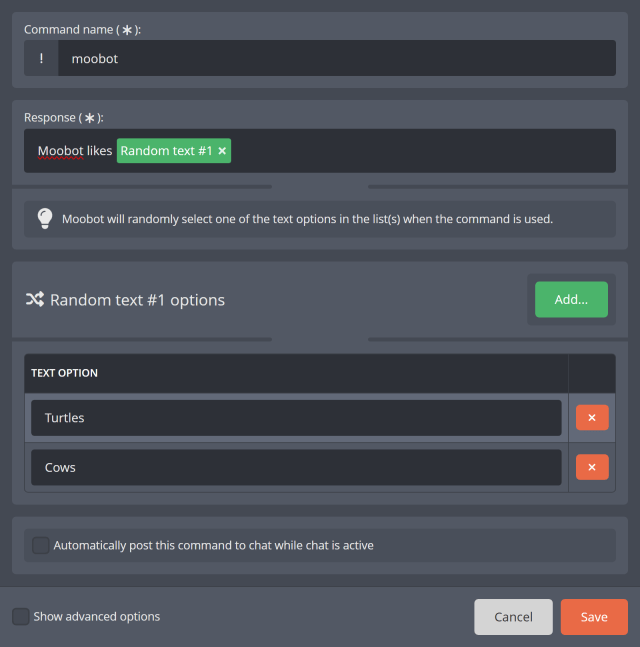Click the 'Moobot likes' response text
Screen dimensions: 640x647
[x=75, y=151]
